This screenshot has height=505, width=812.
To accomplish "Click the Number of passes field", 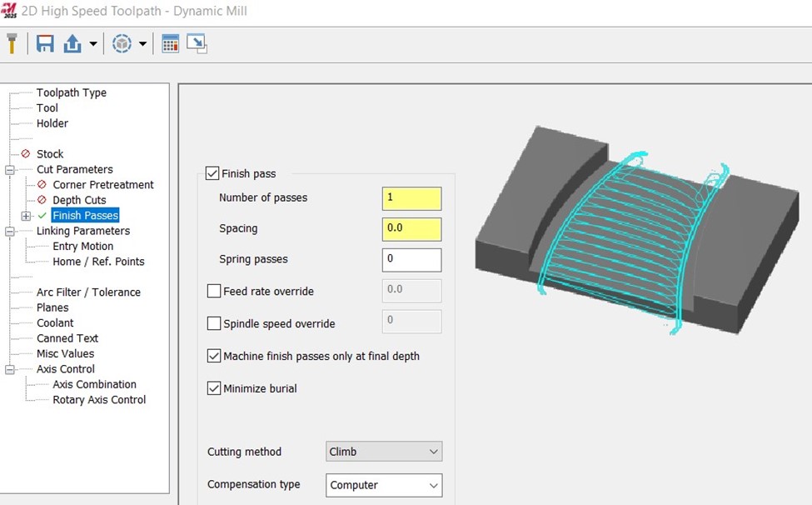I will click(x=411, y=198).
